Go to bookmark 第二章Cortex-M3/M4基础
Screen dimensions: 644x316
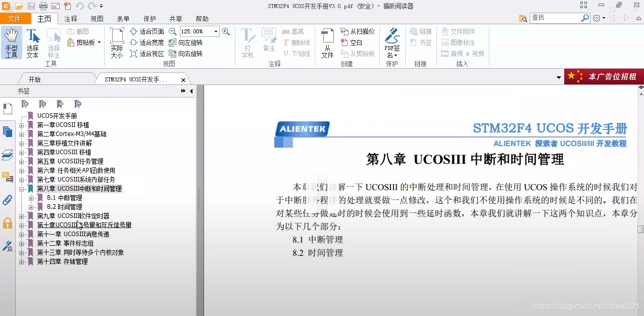point(72,134)
